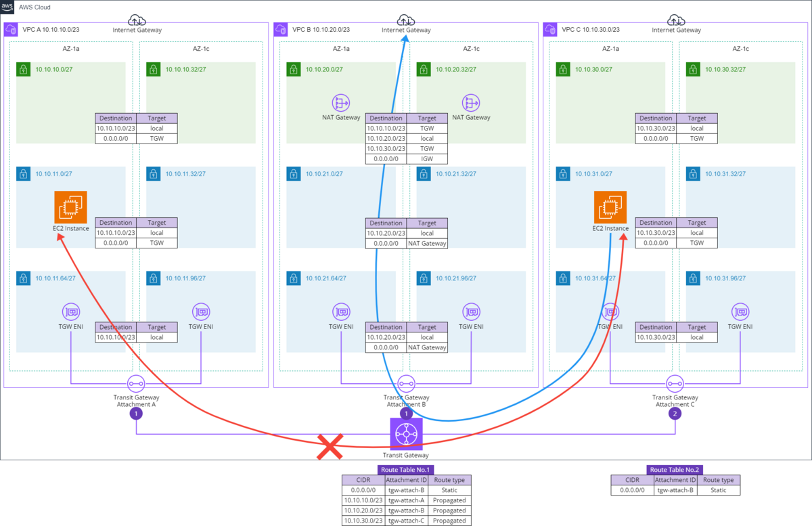The height and width of the screenshot is (526, 812).
Task: Select the VPC C cloud icon
Action: (x=550, y=30)
